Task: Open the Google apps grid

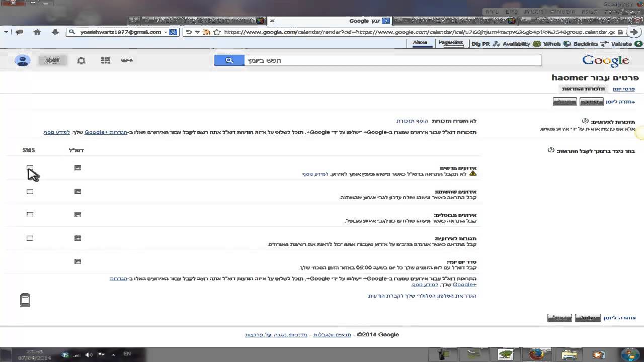Action: 105,60
